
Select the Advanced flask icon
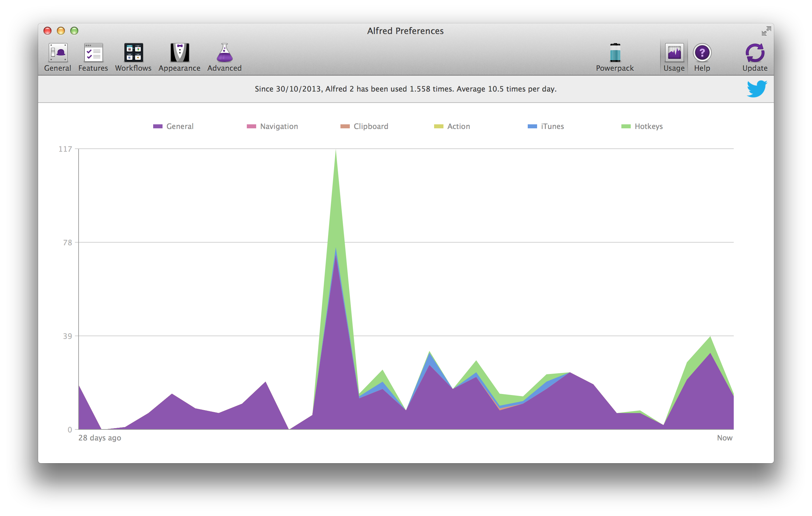click(224, 53)
